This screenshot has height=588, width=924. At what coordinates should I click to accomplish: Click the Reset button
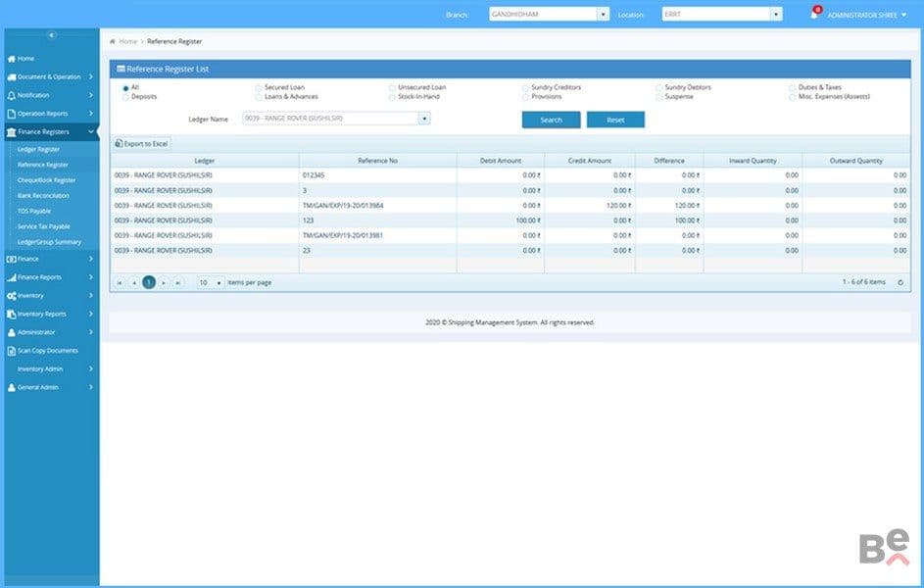pos(615,120)
